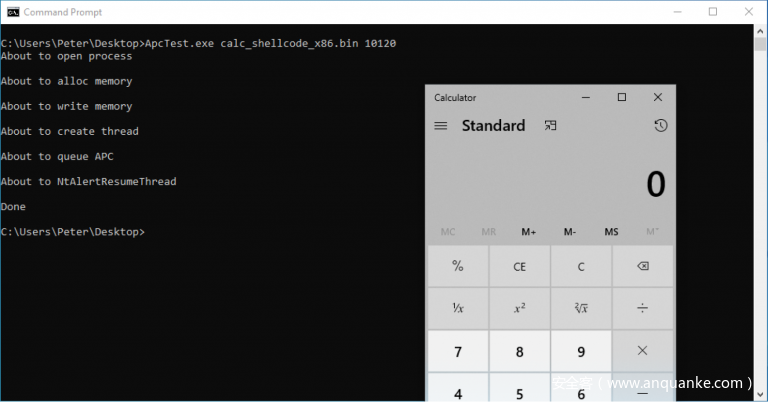The width and height of the screenshot is (768, 402).
Task: Click digit 8 on Calculator keypad
Action: tap(520, 351)
